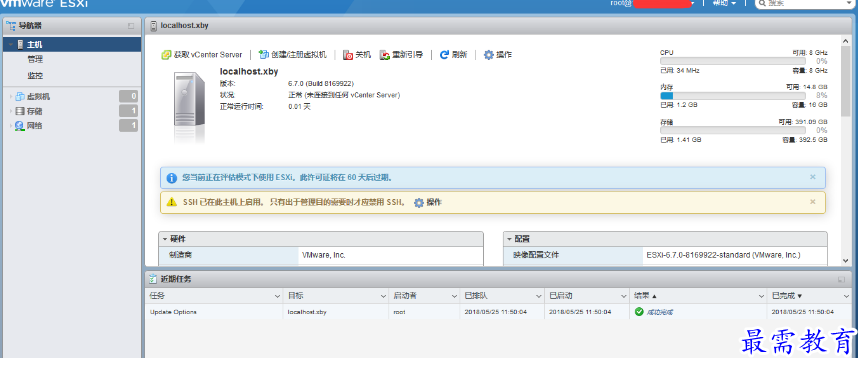The width and height of the screenshot is (863, 373).
Task: Open the 任务 column dropdown arrow
Action: pos(277,296)
